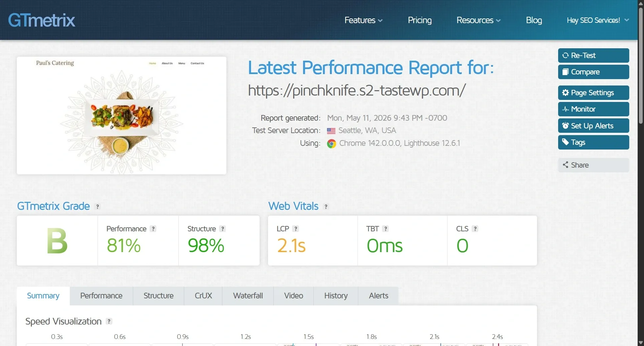Image resolution: width=644 pixels, height=346 pixels.
Task: Click the 0.3s timeline label
Action: (x=57, y=337)
